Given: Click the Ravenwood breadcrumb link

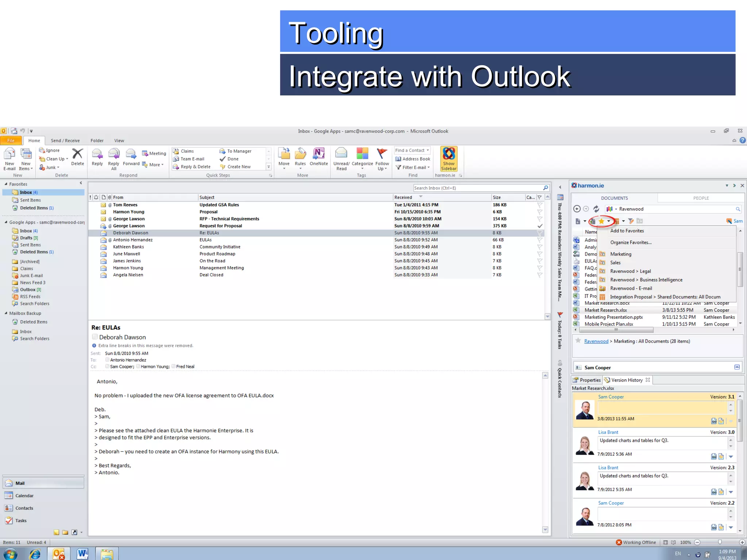Looking at the screenshot, I should pyautogui.click(x=596, y=341).
